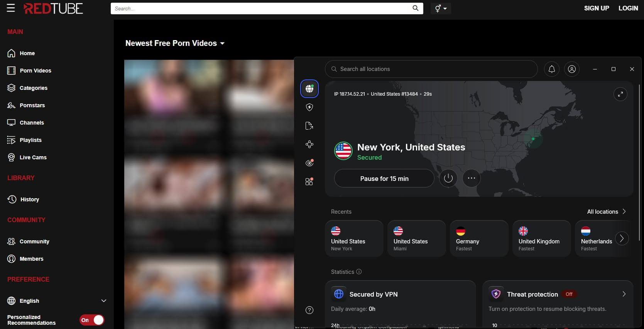Click the VPN panel vertical scrollbar
This screenshot has width=644, height=329.
click(x=639, y=162)
